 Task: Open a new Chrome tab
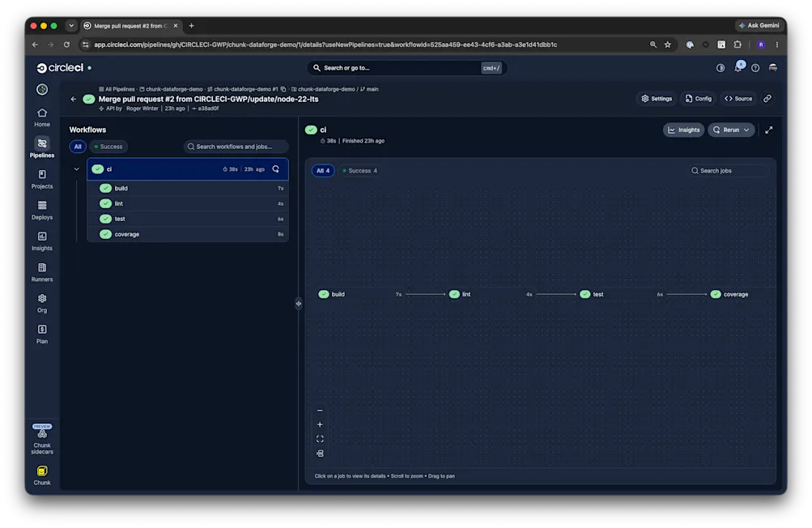192,25
